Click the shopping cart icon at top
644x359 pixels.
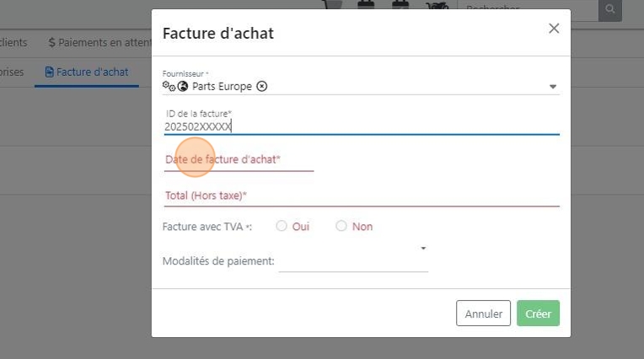(x=333, y=7)
